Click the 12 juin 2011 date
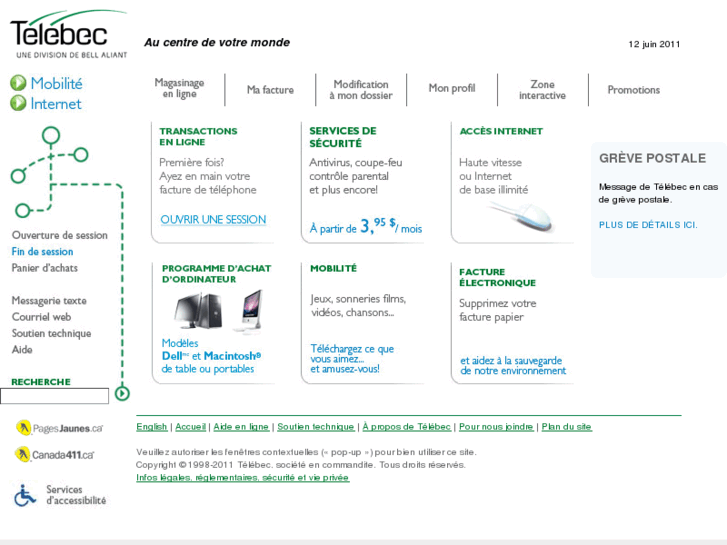The width and height of the screenshot is (727, 545). (x=654, y=44)
